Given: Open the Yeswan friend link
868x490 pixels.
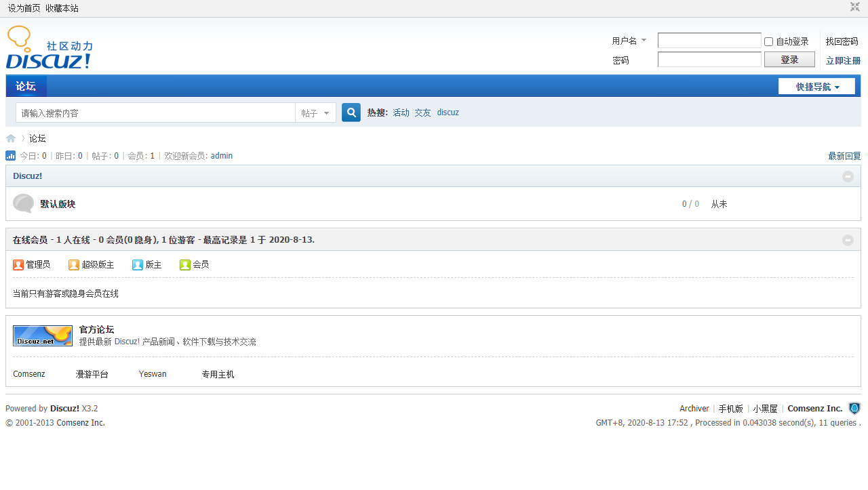Looking at the screenshot, I should [153, 374].
